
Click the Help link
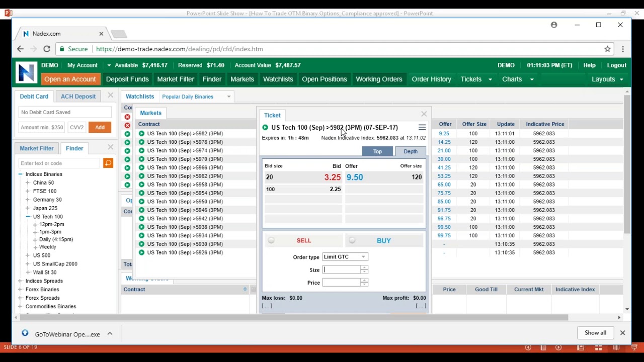(x=589, y=65)
